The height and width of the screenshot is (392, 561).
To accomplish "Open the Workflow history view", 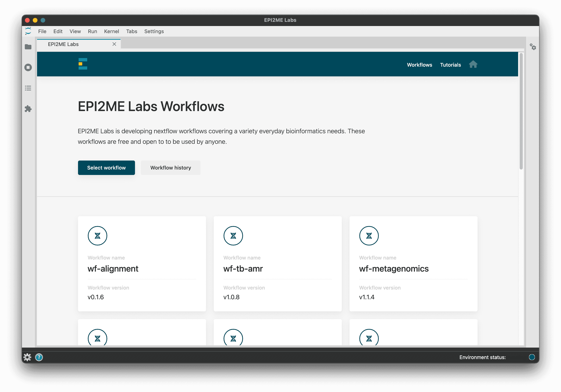I will [170, 168].
